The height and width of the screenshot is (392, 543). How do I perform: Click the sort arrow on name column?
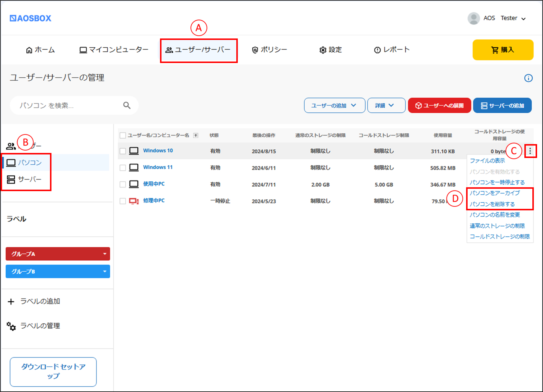coord(195,135)
